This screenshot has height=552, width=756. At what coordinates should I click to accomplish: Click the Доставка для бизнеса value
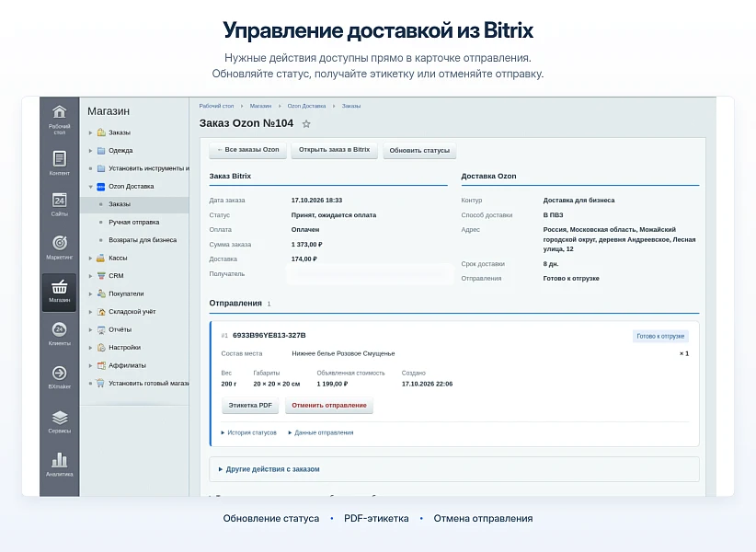point(578,200)
